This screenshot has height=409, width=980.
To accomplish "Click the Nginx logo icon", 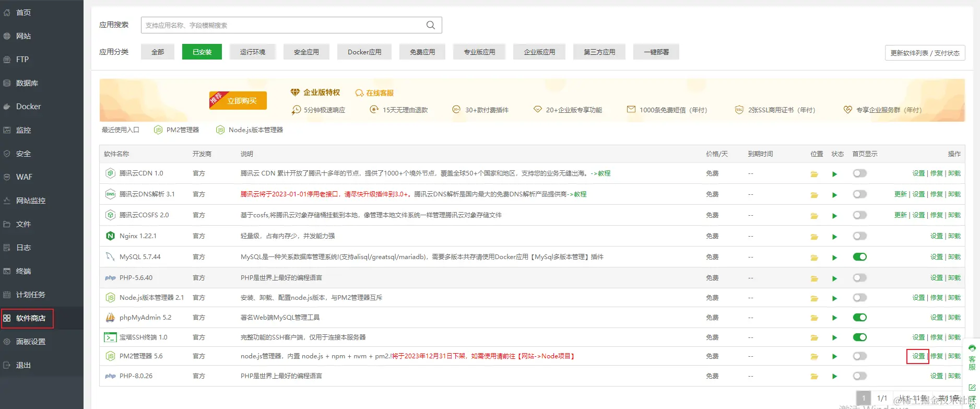I will pyautogui.click(x=110, y=236).
